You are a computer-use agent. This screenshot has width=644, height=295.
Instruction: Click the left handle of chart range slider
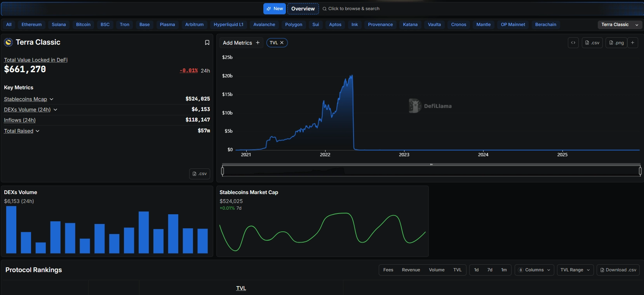pyautogui.click(x=223, y=170)
